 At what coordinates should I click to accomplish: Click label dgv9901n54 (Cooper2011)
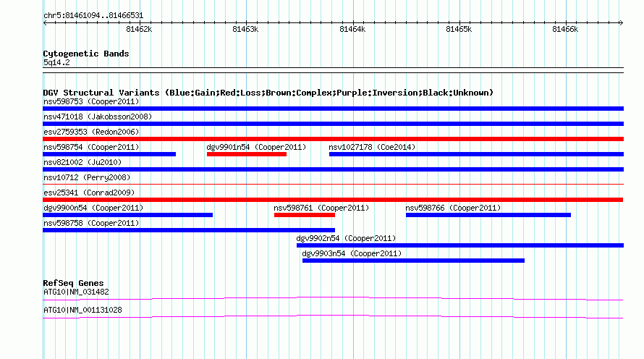(256, 147)
